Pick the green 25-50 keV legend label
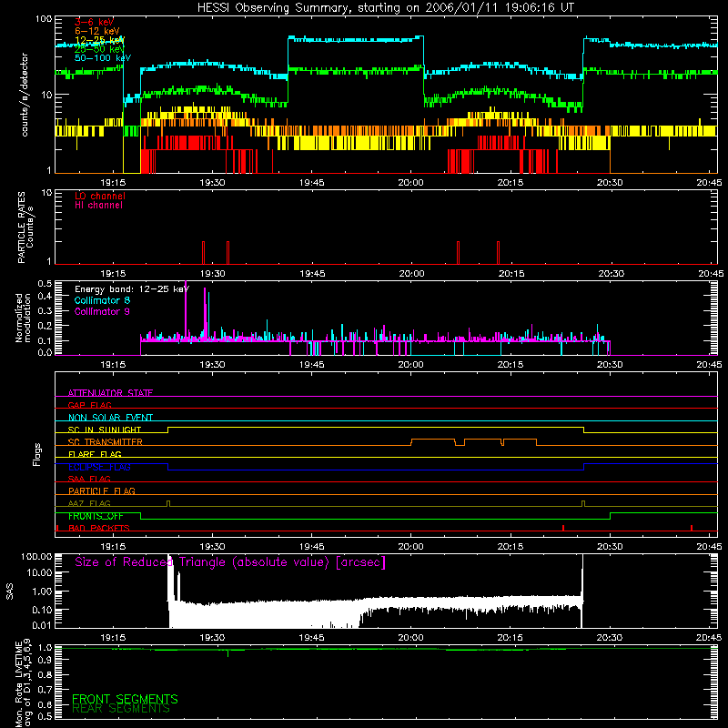The height and width of the screenshot is (728, 728). click(99, 49)
